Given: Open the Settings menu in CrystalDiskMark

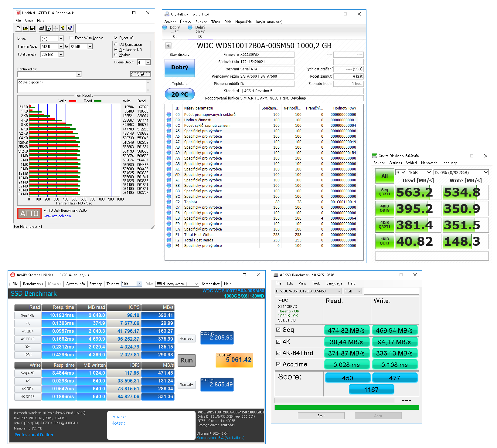Looking at the screenshot, I should click(396, 163).
